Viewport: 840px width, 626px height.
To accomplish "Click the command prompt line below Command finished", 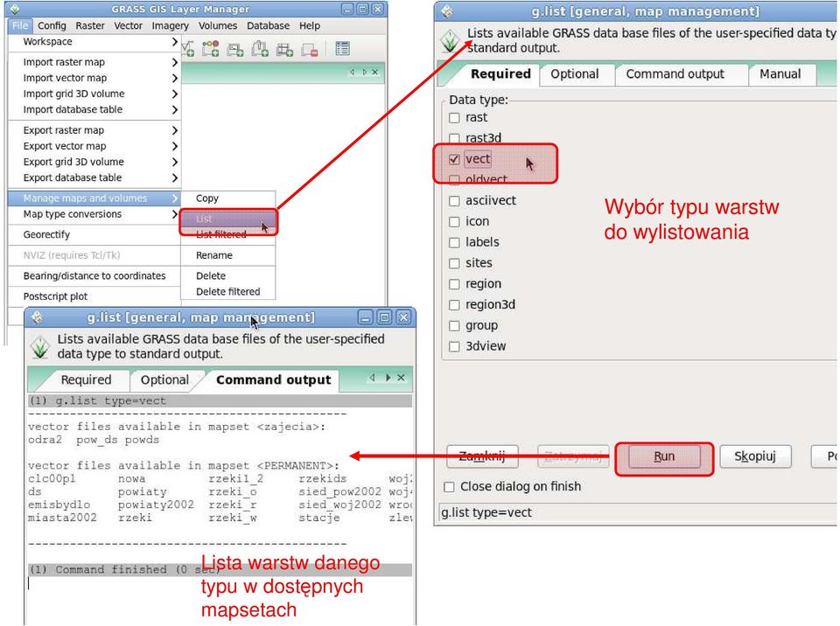I will [220, 583].
